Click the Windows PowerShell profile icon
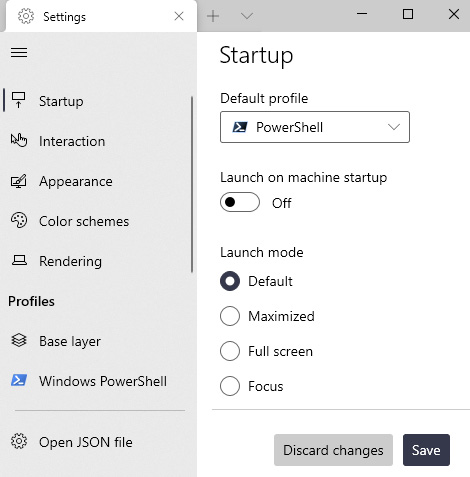This screenshot has height=477, width=470. (19, 380)
